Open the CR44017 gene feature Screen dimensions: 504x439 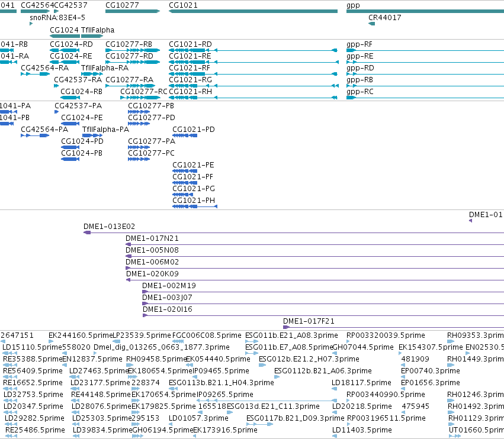(385, 17)
